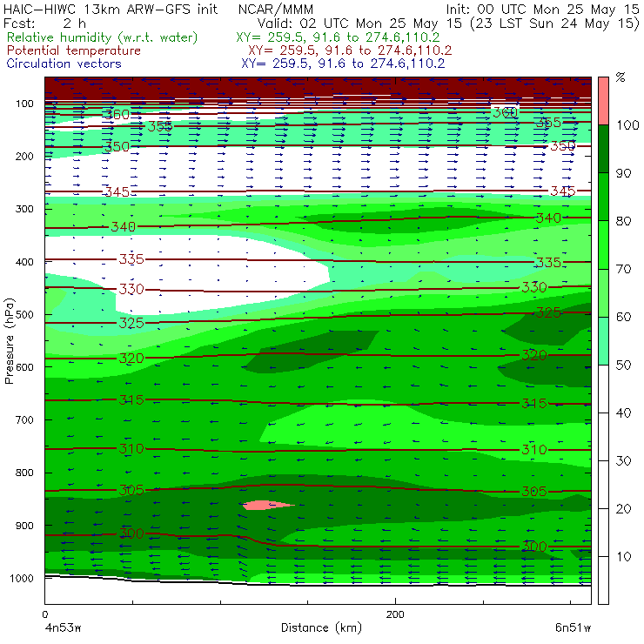Click the colorbar '30' percent label
Screen dimensions: 644x644
tap(623, 461)
